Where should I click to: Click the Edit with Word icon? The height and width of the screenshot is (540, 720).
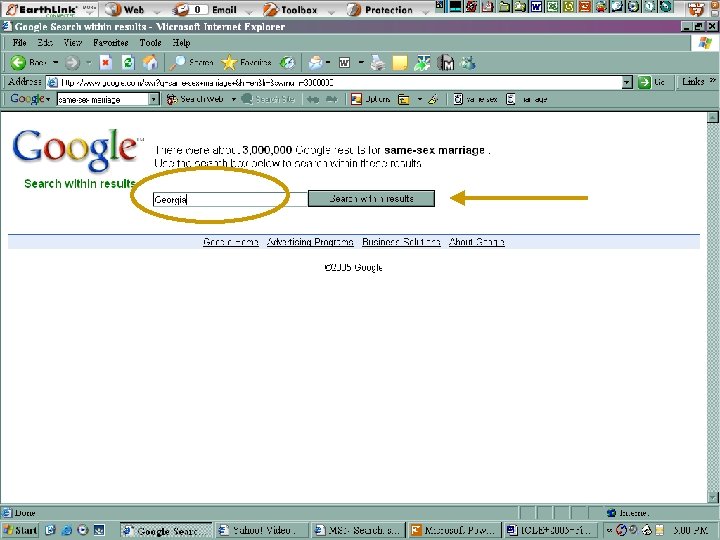pos(344,62)
